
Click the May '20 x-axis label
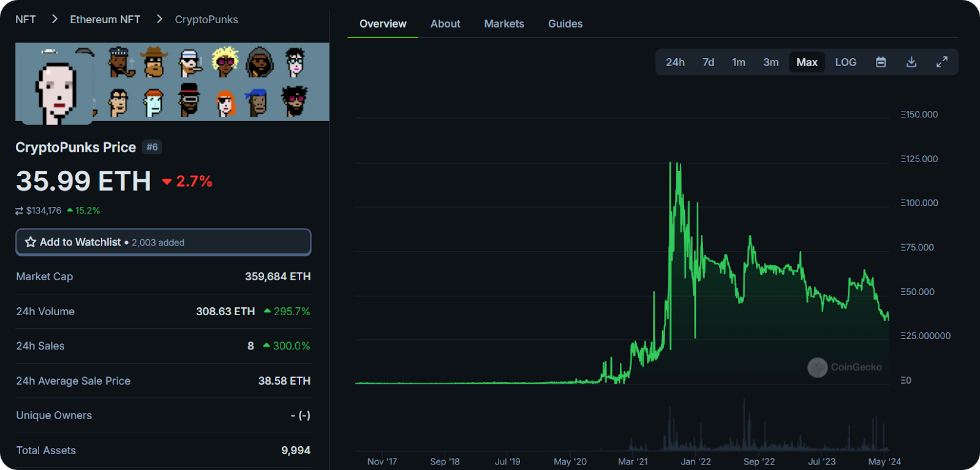570,461
